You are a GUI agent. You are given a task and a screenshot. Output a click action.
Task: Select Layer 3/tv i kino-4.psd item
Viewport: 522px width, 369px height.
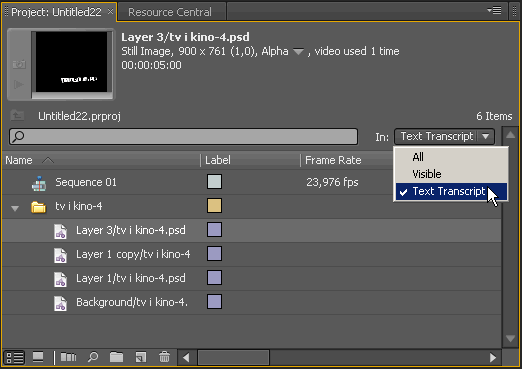point(131,230)
